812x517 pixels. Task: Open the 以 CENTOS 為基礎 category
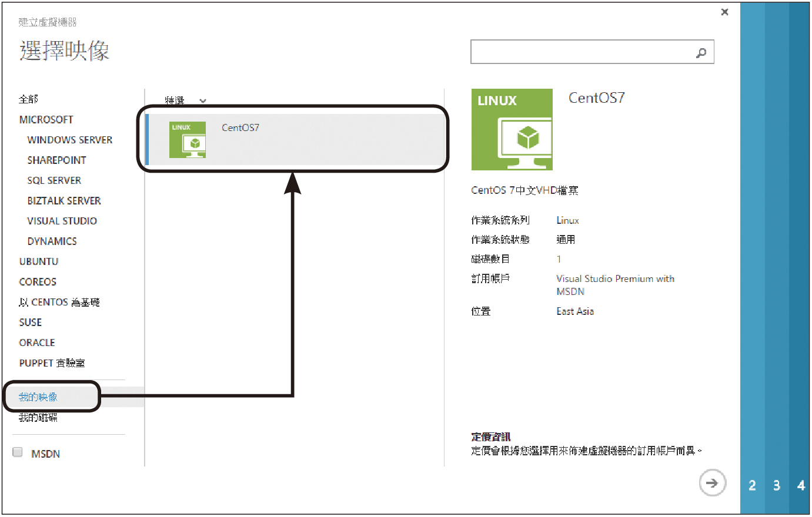[59, 302]
